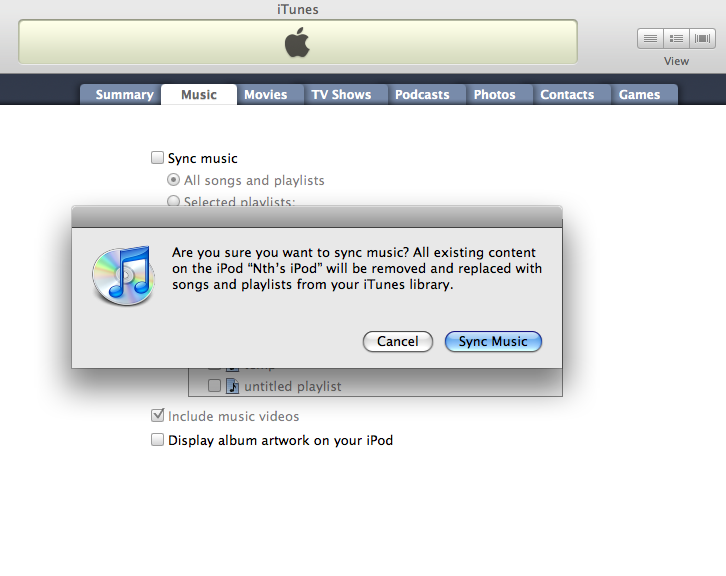This screenshot has height=576, width=726.
Task: Switch to grouped album view icon
Action: [x=676, y=38]
